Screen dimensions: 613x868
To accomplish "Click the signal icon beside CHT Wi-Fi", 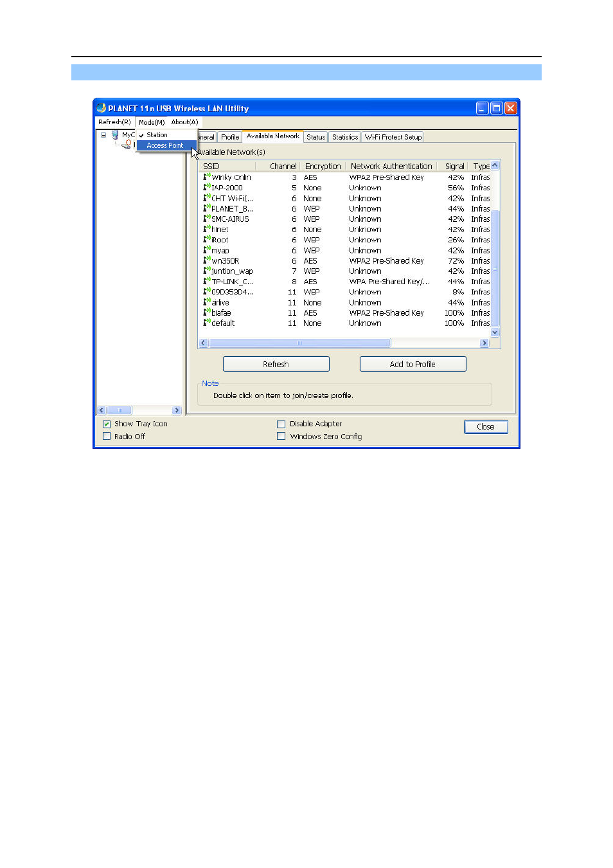I will click(x=207, y=198).
